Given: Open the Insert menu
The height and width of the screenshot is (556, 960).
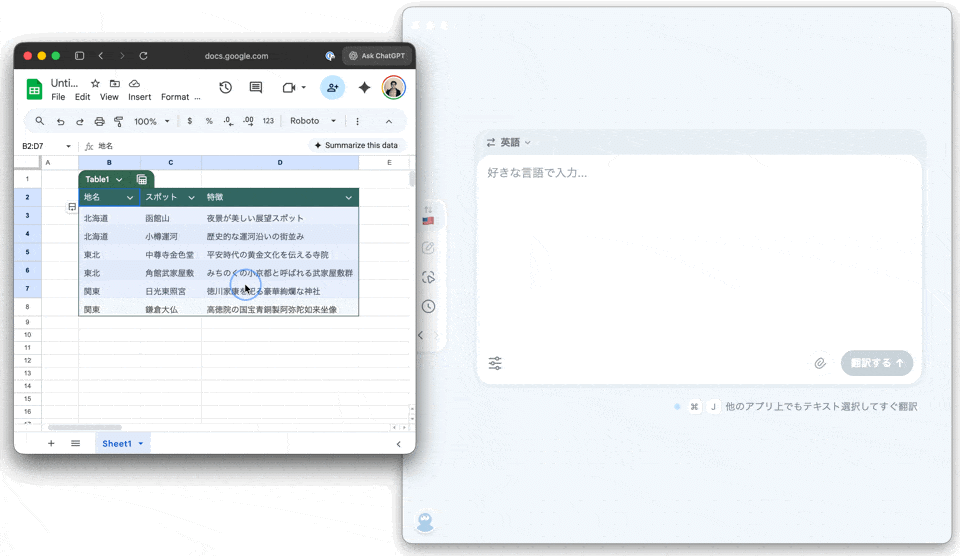Looking at the screenshot, I should [x=140, y=97].
